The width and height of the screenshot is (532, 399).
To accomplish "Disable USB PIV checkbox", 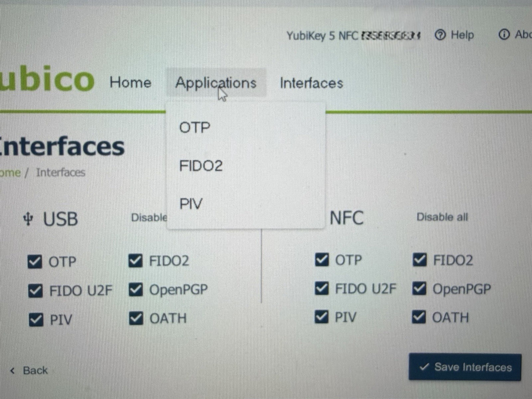I will point(36,320).
